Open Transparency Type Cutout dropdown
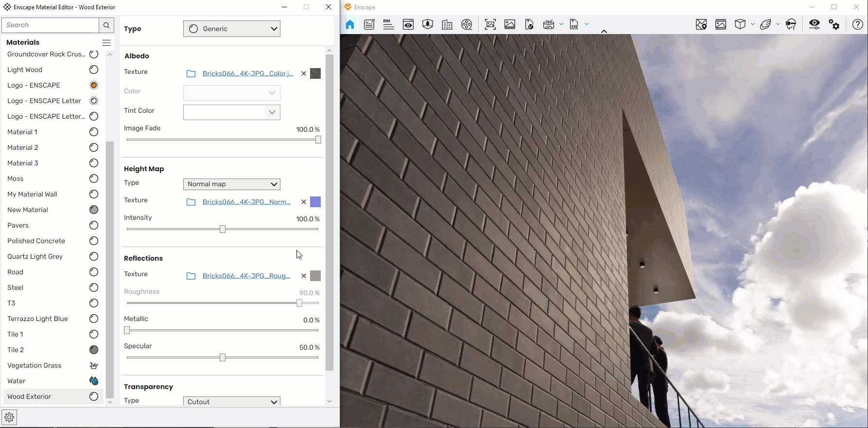Screen dimensions: 868x428 point(232,401)
